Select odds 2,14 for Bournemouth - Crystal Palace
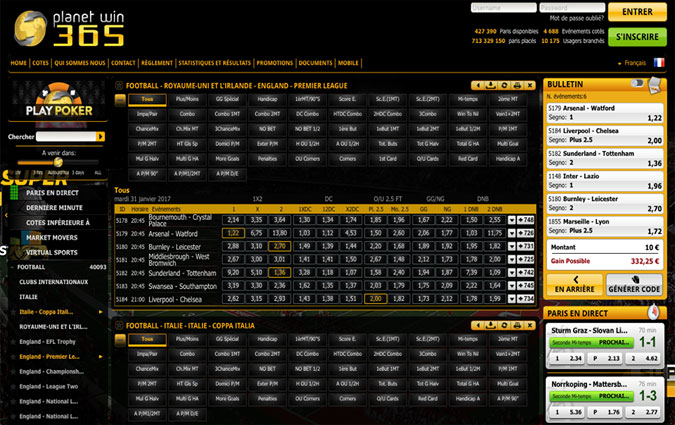The image size is (675, 425). coord(233,220)
